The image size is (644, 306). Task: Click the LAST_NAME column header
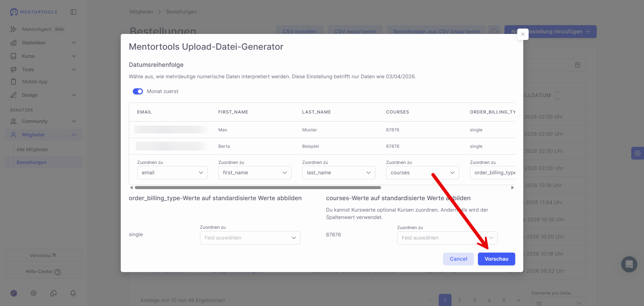pos(317,112)
